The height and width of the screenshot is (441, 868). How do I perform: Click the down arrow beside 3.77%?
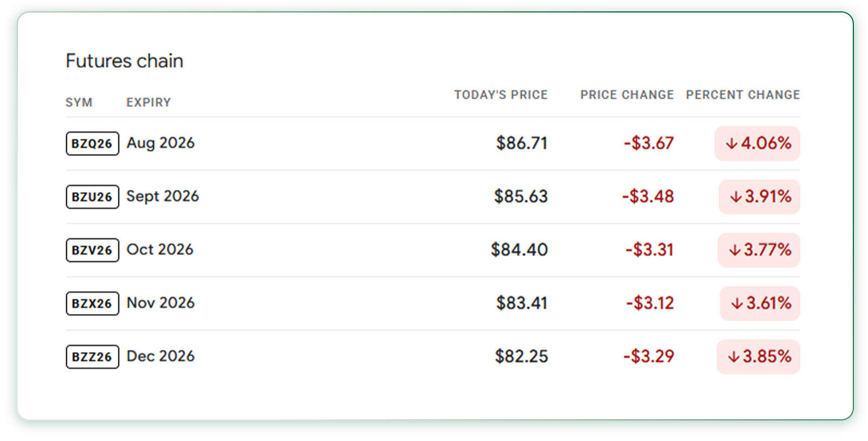(735, 250)
